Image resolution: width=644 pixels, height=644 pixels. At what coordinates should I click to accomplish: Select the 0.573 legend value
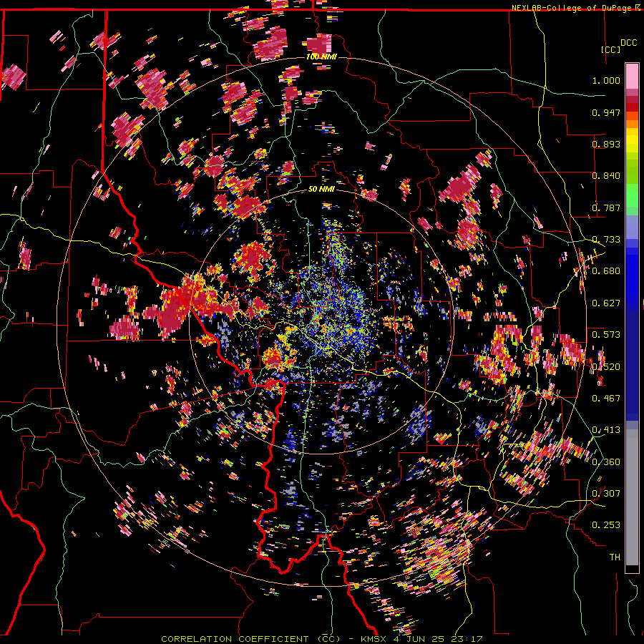(606, 335)
